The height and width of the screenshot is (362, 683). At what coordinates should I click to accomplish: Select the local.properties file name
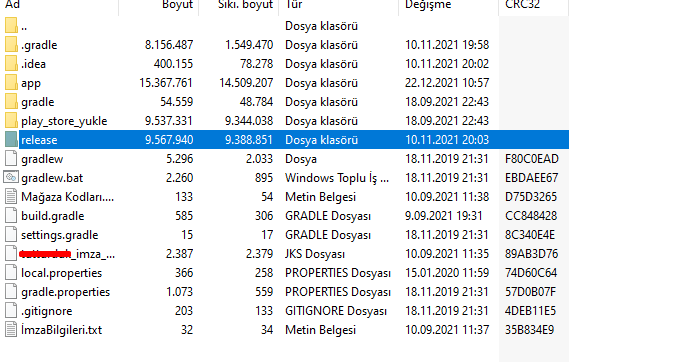click(x=61, y=273)
